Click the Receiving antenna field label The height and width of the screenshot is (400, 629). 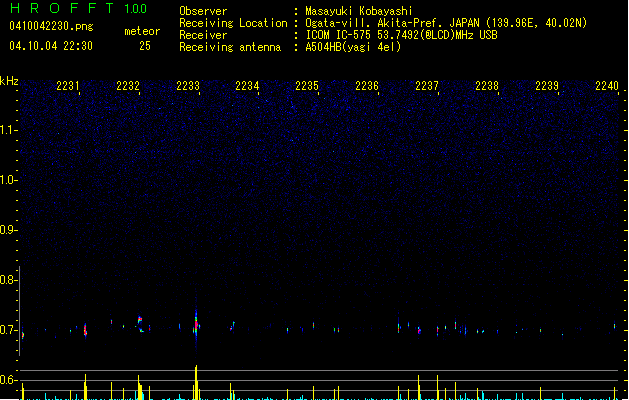click(x=230, y=47)
